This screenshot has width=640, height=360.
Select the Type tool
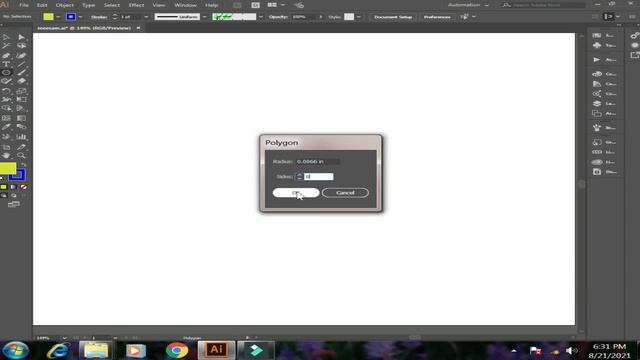[6, 64]
